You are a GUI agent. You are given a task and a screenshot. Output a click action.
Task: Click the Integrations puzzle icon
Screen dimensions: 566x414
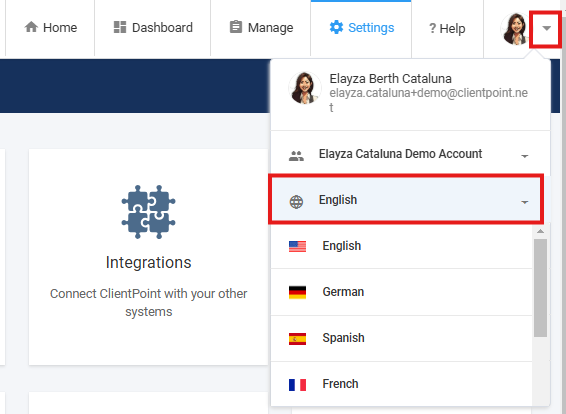pyautogui.click(x=148, y=212)
